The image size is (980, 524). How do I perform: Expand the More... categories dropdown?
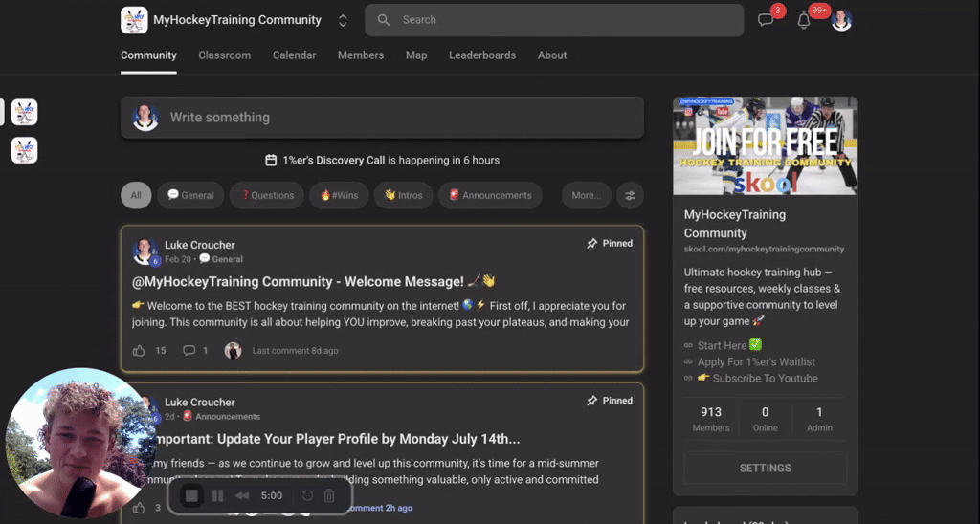coord(587,195)
